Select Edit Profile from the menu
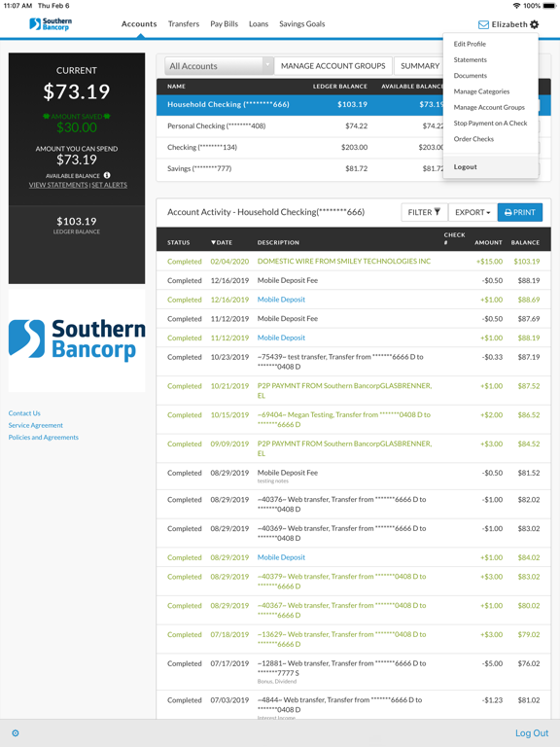This screenshot has height=747, width=560. coord(470,44)
